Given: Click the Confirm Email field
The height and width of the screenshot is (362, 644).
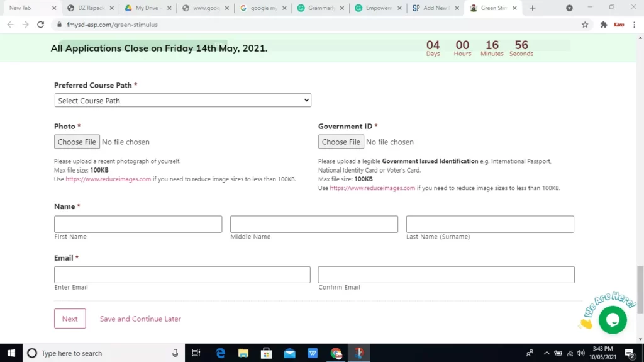Looking at the screenshot, I should 446,274.
